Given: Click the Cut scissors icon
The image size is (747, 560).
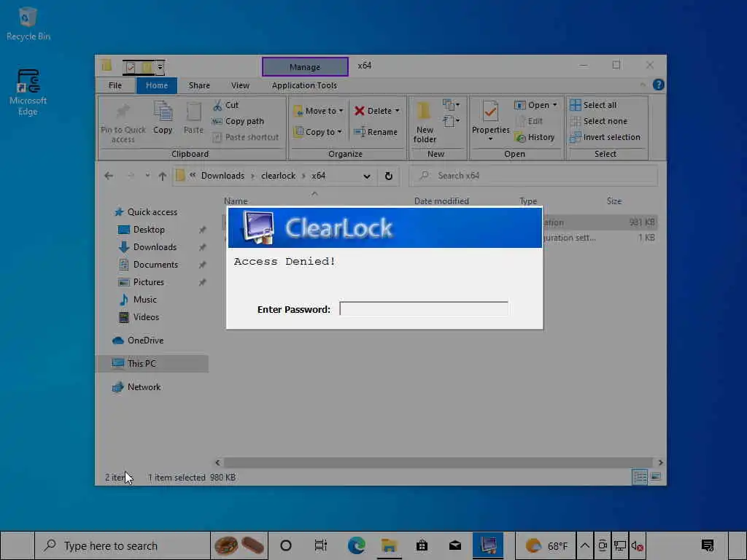Looking at the screenshot, I should click(x=217, y=105).
